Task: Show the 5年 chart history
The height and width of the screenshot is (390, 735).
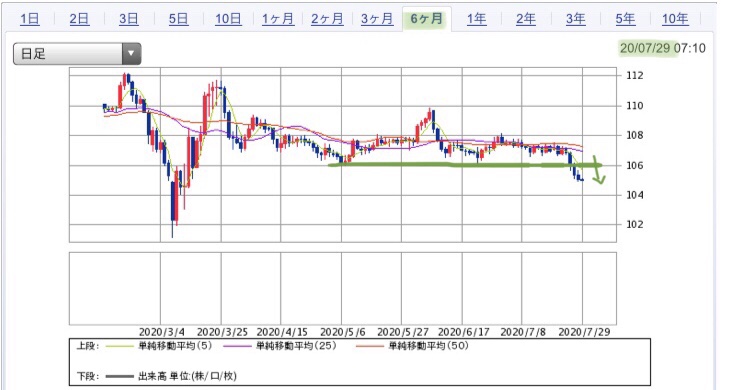Action: click(625, 19)
